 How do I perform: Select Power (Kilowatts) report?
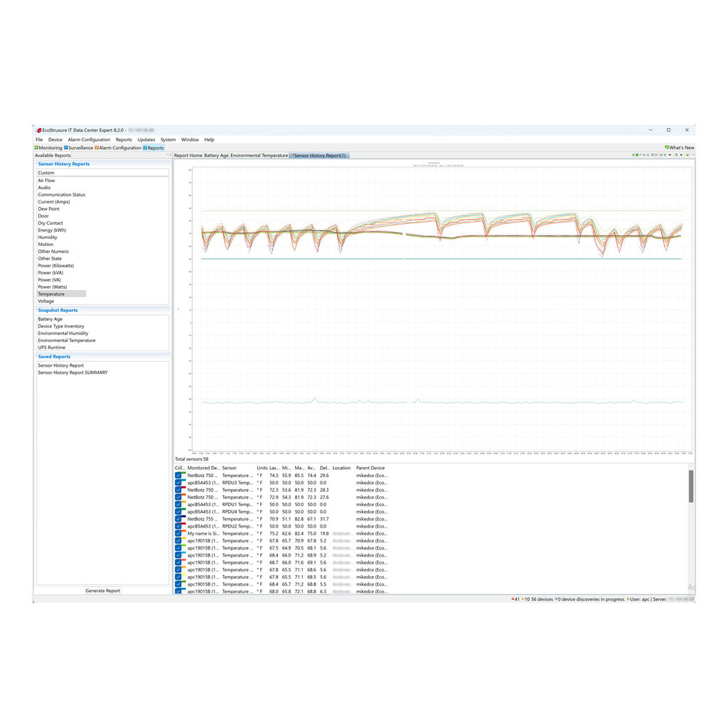pyautogui.click(x=55, y=266)
